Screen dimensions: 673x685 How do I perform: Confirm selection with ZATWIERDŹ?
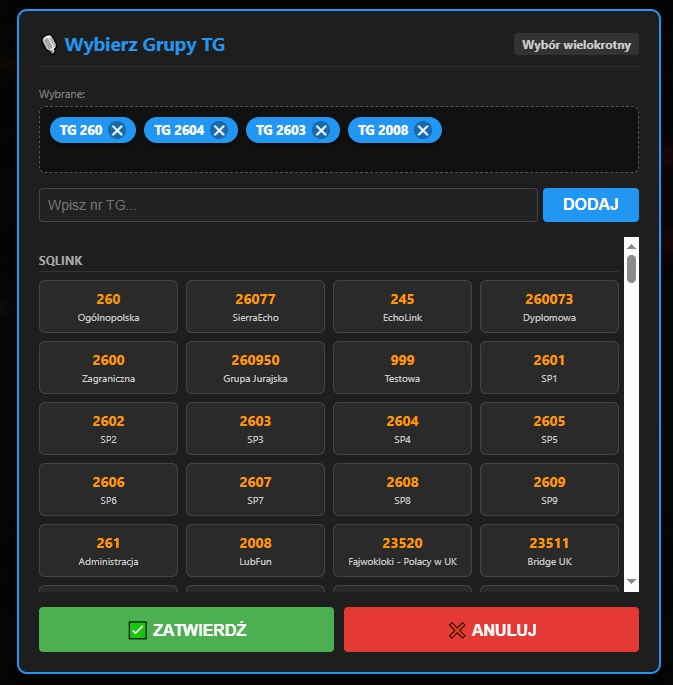(x=186, y=630)
